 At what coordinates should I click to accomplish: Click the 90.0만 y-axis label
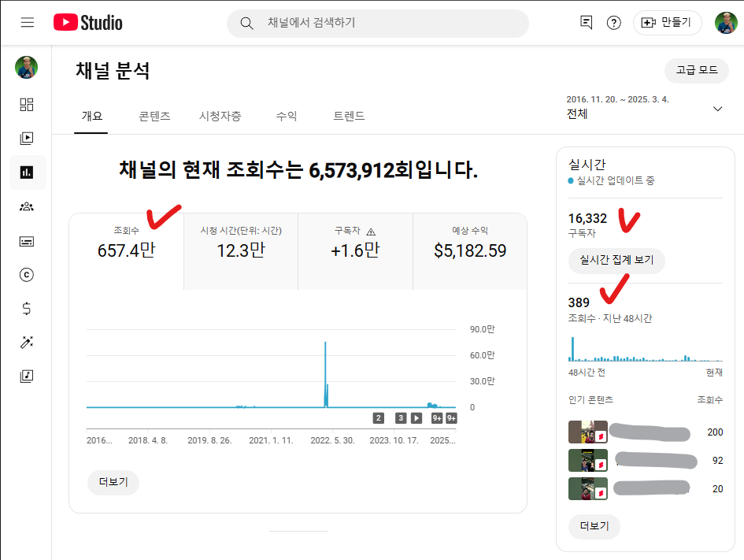point(482,329)
